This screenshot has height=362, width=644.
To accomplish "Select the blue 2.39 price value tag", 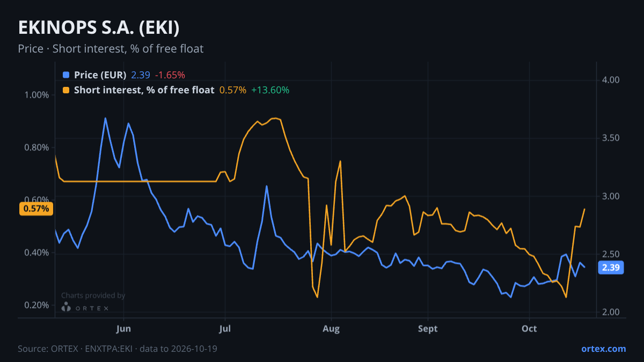I will point(611,268).
